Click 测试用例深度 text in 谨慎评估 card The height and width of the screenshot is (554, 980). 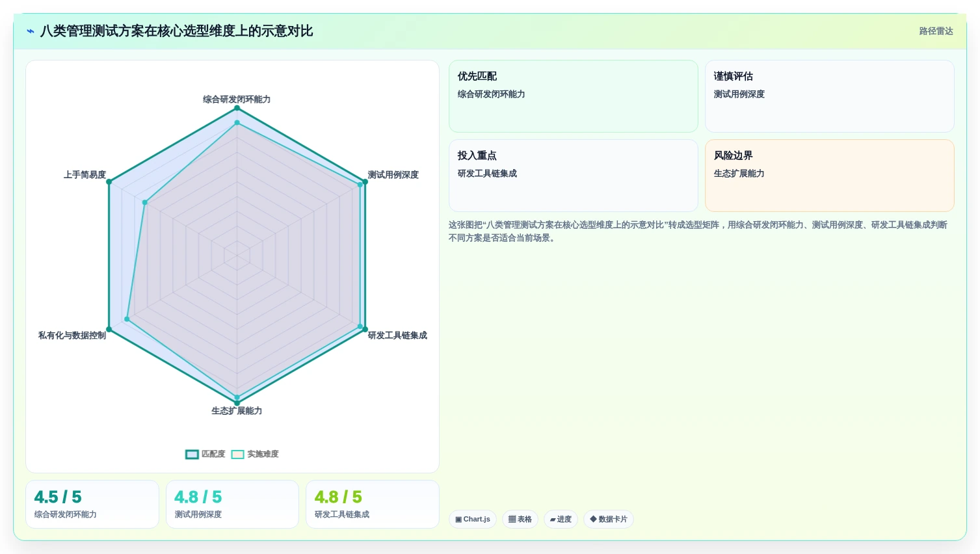pos(739,94)
